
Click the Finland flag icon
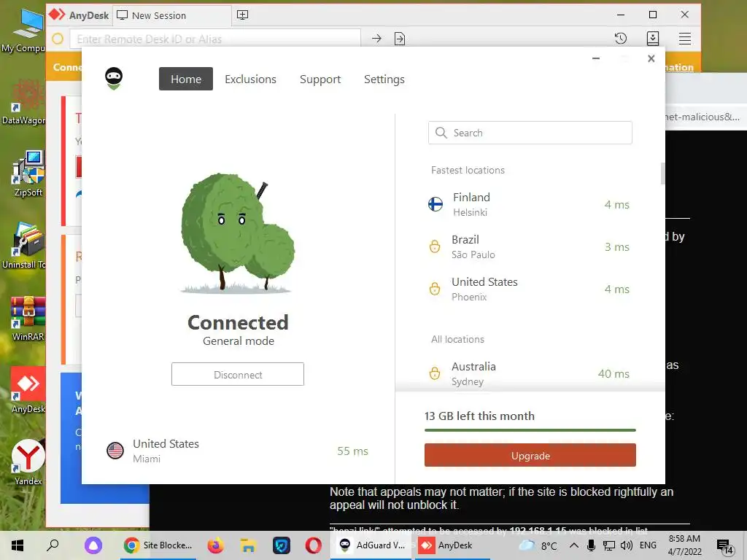[436, 204]
